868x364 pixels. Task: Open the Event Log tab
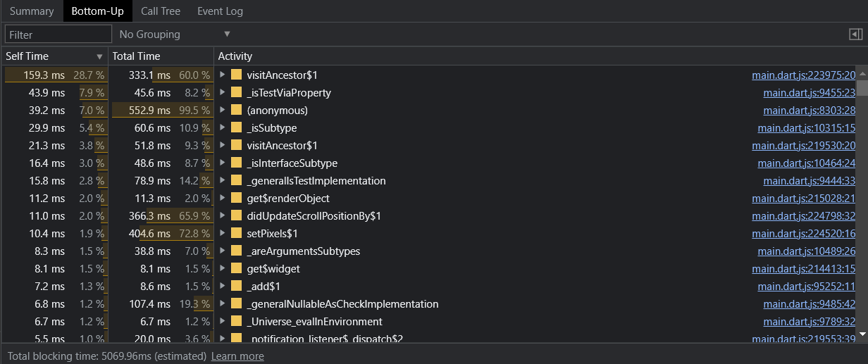click(220, 11)
